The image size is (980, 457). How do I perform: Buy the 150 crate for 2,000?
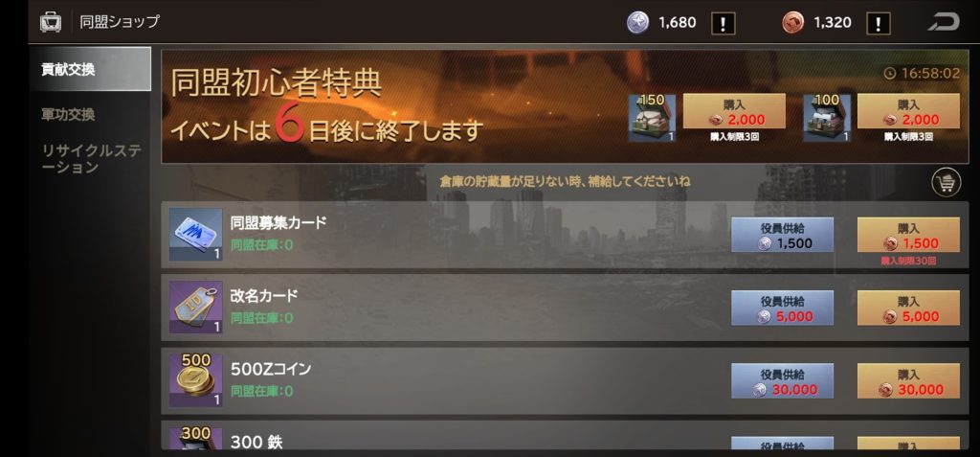[x=734, y=111]
